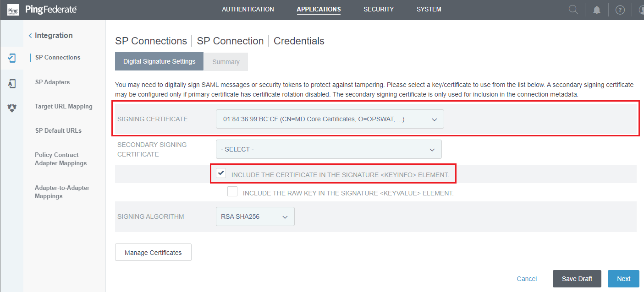Open the System menu
Image resolution: width=644 pixels, height=292 pixels.
tap(429, 9)
